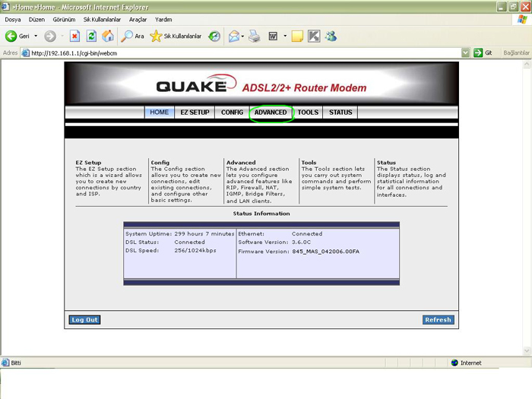Image resolution: width=532 pixels, height=399 pixels.
Task: Refresh page with green arrows icon
Action: tap(91, 36)
